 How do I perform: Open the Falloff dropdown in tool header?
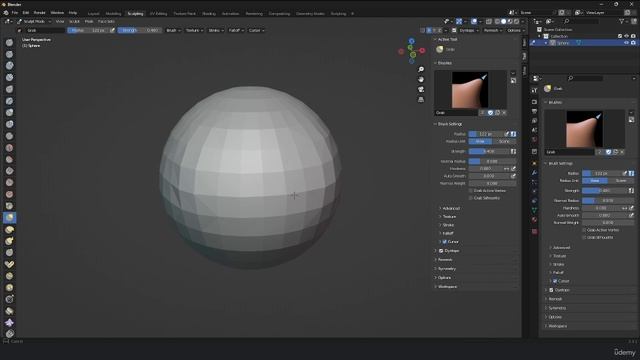tap(236, 30)
